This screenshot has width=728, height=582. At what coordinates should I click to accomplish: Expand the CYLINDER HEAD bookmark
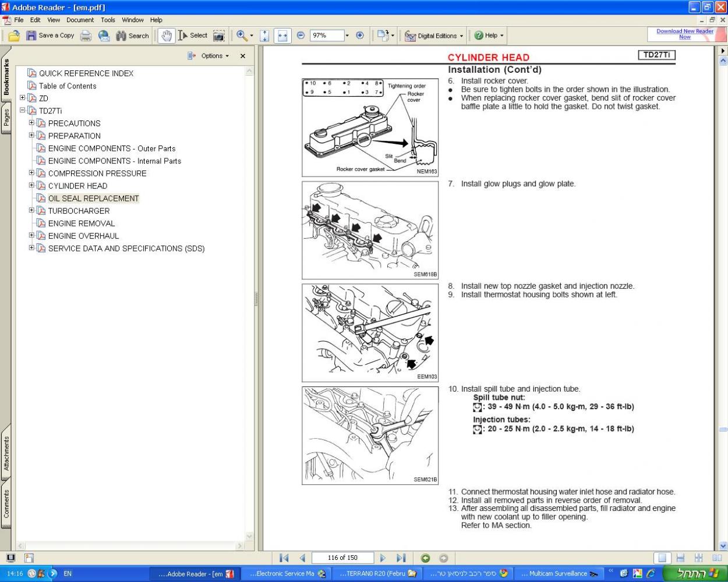point(31,186)
